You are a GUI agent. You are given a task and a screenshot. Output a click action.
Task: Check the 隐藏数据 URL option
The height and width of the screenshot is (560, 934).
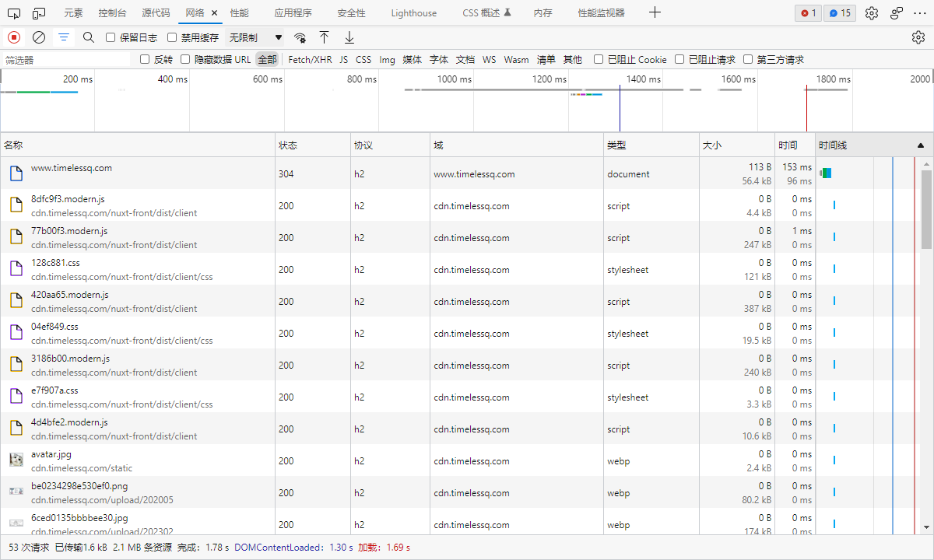(185, 59)
